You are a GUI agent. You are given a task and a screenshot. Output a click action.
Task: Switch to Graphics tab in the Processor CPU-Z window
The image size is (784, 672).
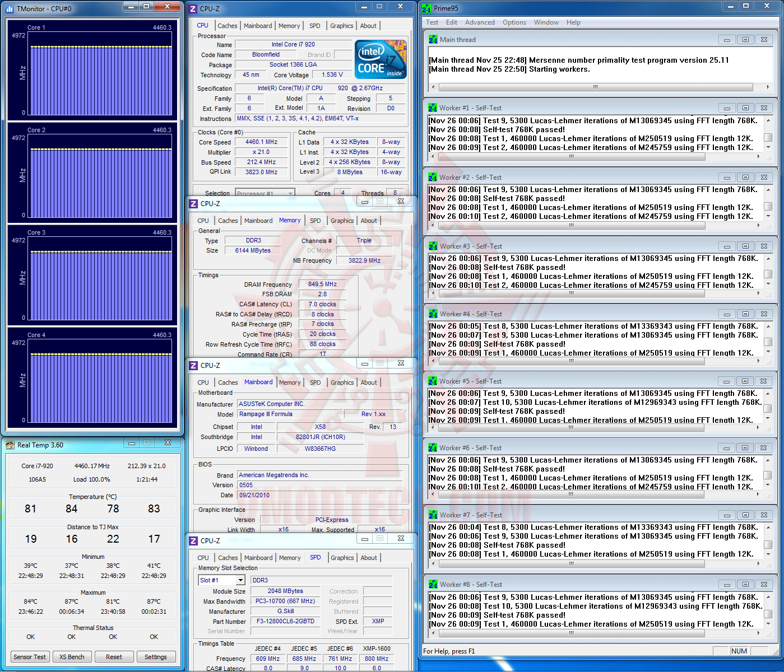tap(342, 26)
